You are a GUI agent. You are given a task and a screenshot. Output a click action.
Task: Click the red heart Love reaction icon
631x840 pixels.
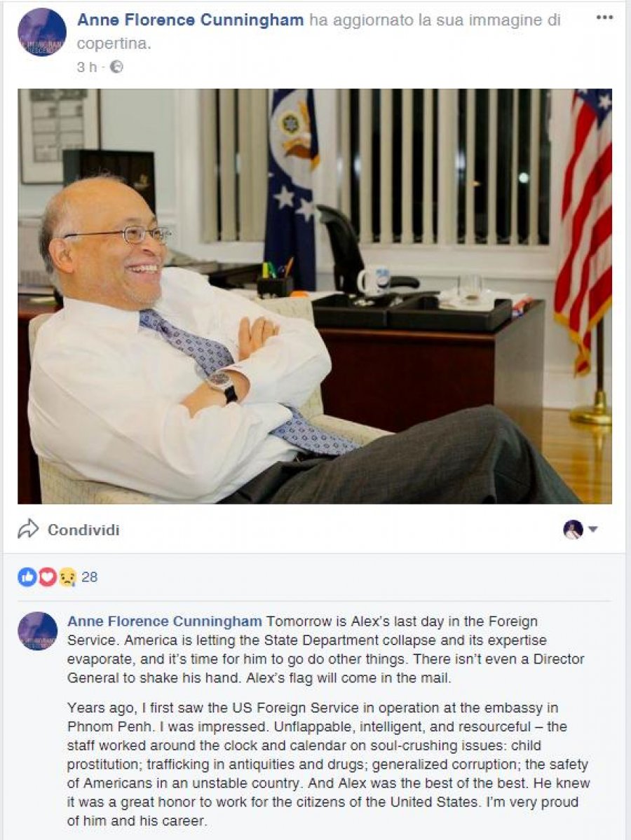point(47,577)
